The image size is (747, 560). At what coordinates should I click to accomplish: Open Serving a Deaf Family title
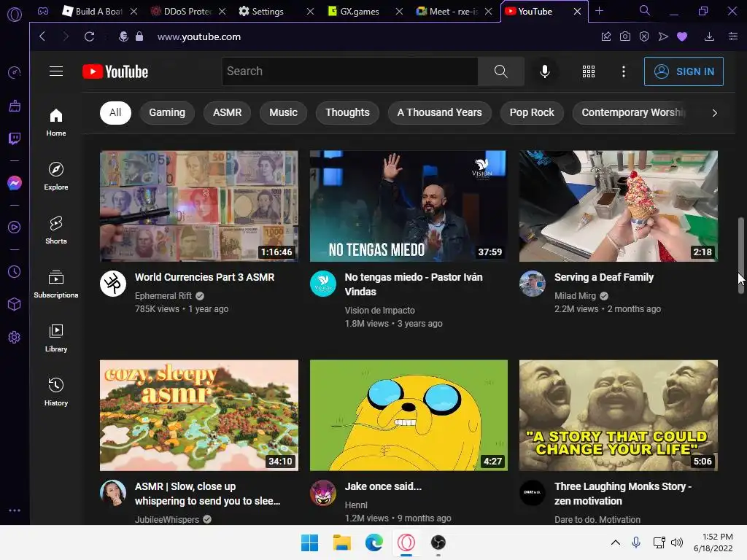coord(603,277)
